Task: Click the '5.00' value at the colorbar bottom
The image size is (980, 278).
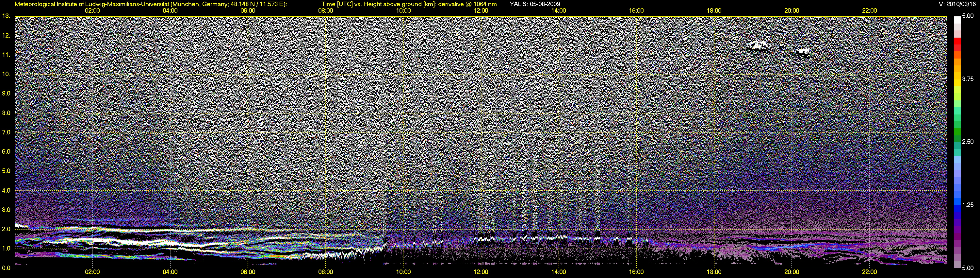Action: click(968, 268)
